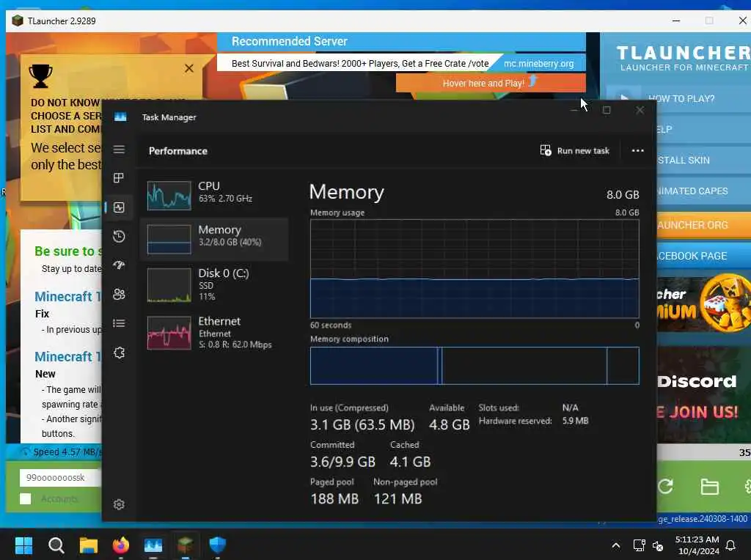Click TLauncher Premium banner
The width and height of the screenshot is (751, 560).
(x=703, y=303)
